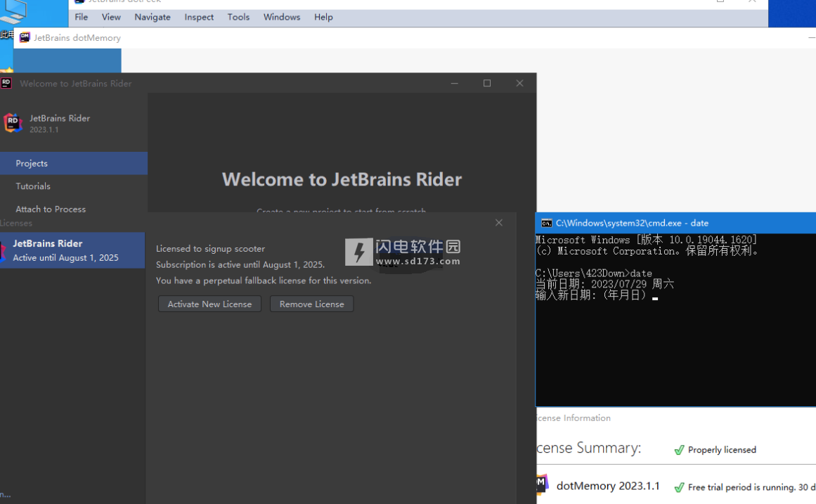Select JetBrains Rider license entry
This screenshot has height=504, width=816.
point(72,250)
